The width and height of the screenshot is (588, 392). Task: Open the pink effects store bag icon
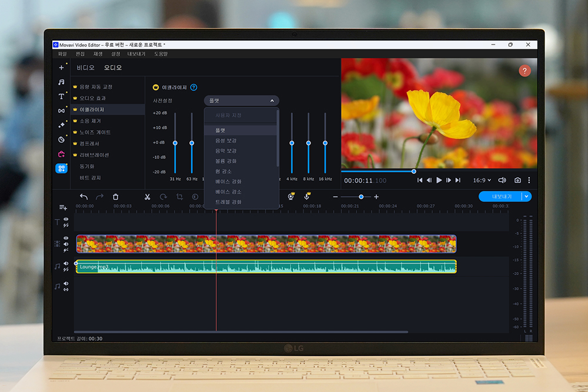pos(62,154)
